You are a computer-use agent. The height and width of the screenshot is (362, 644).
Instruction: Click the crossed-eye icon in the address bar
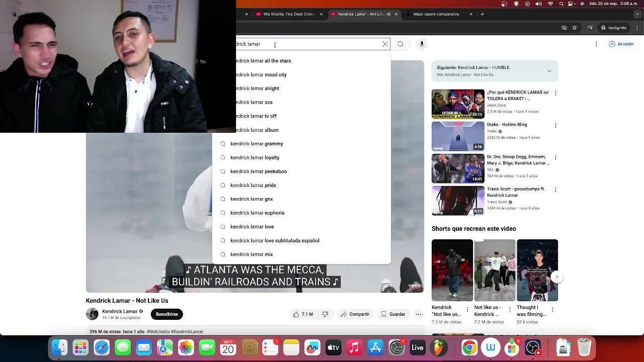click(x=564, y=28)
